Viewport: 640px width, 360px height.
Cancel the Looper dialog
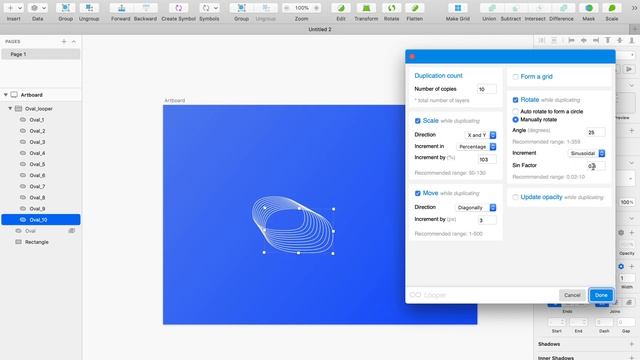(572, 295)
